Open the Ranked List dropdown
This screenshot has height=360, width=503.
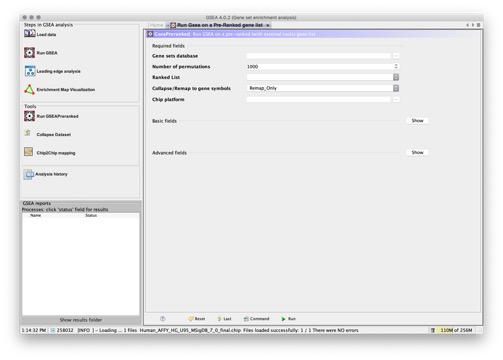point(396,77)
